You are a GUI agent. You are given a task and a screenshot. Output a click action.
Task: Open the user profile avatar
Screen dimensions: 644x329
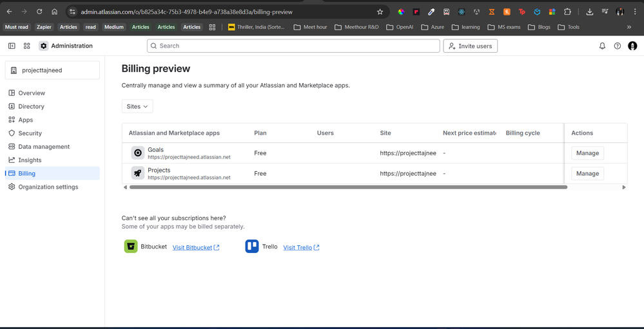point(632,46)
